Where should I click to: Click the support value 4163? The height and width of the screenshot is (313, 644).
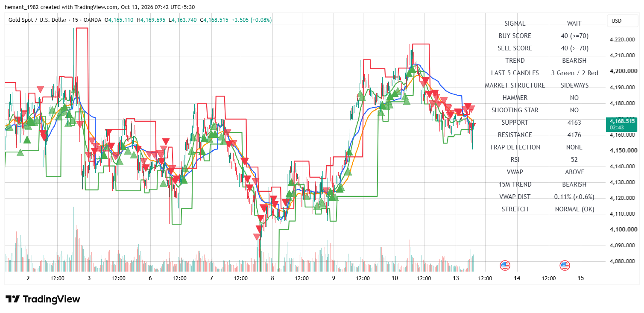coord(574,123)
